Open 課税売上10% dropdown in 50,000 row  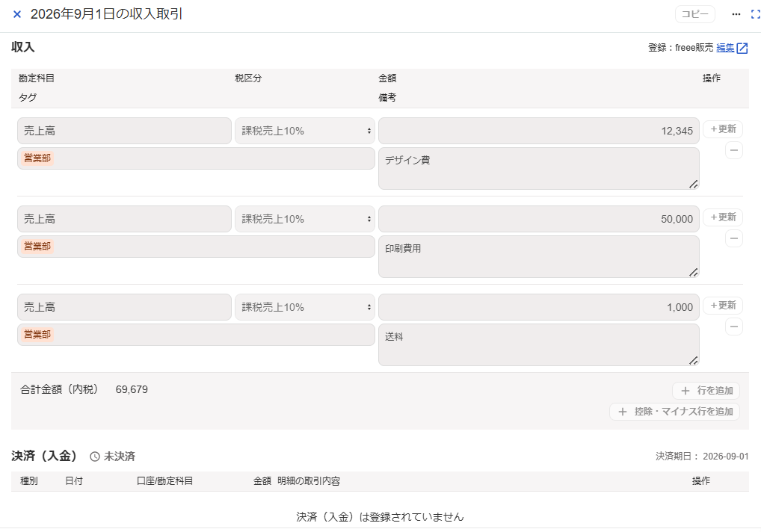point(305,219)
